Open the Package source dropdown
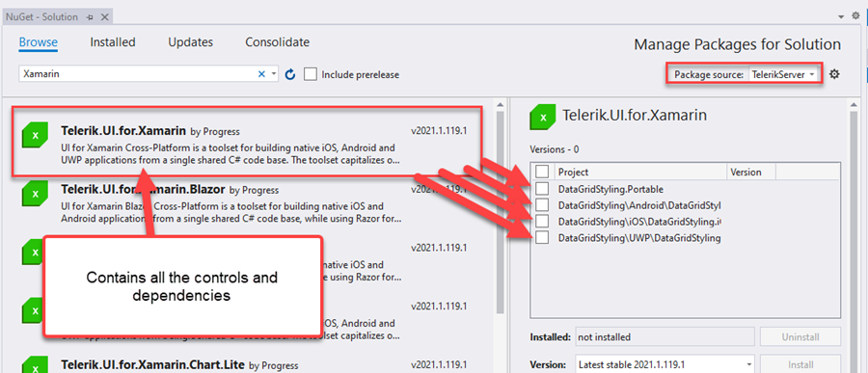The image size is (868, 373). click(x=783, y=74)
